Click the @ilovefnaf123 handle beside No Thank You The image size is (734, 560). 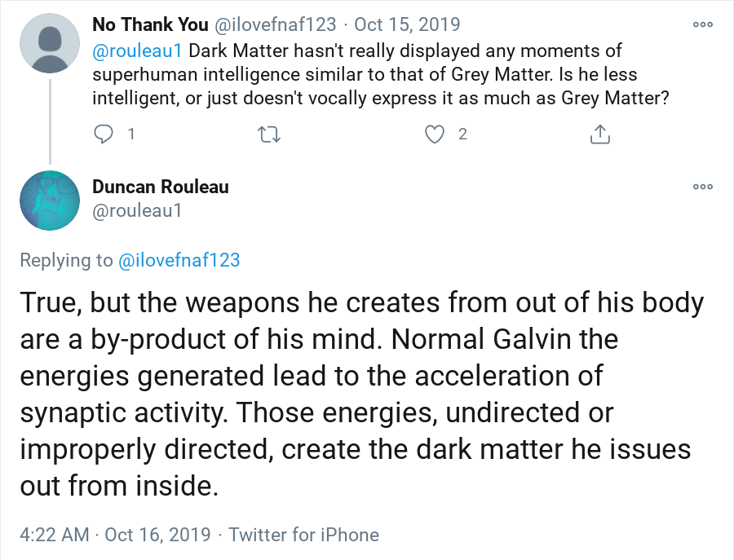[276, 24]
